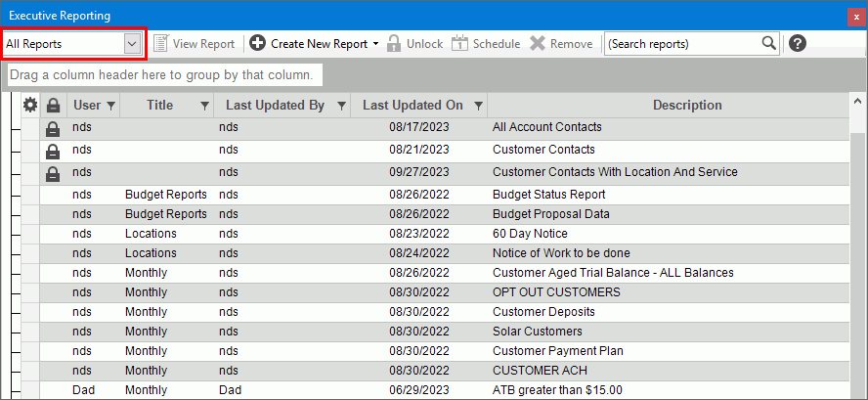Open help with the question mark icon
The height and width of the screenshot is (400, 868).
pos(798,43)
